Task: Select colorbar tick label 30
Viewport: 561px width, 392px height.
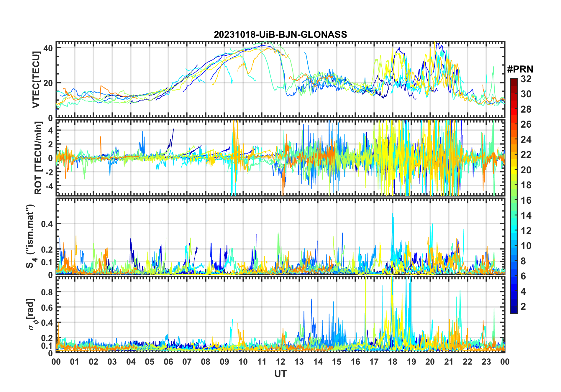Action: coord(526,94)
